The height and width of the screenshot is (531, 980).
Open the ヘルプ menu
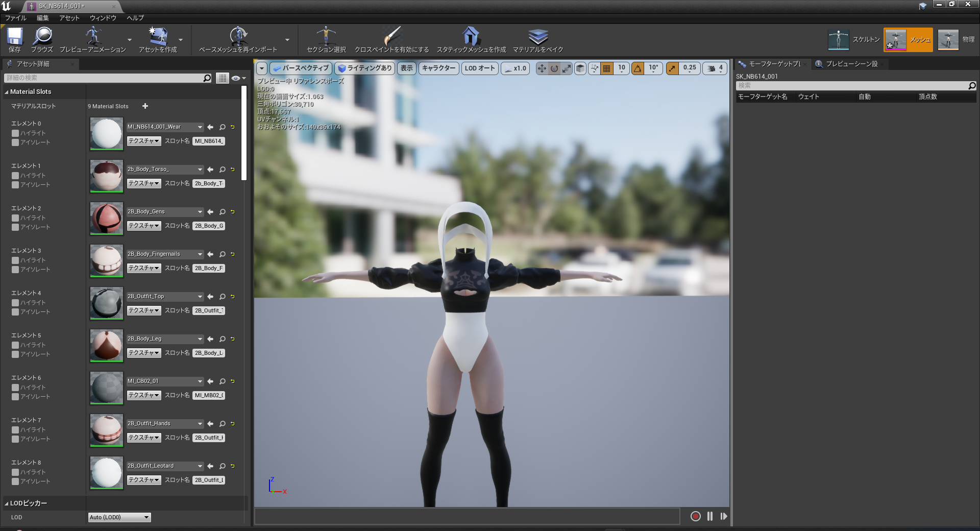[135, 18]
